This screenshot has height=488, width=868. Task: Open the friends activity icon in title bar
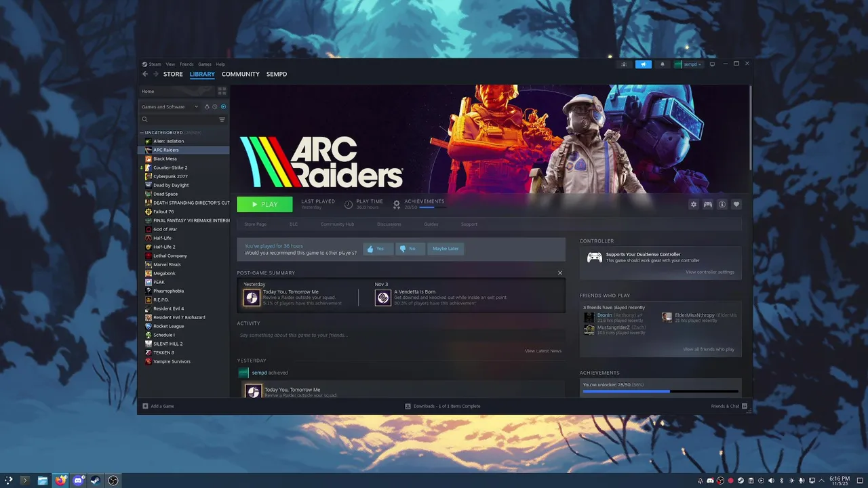pyautogui.click(x=624, y=64)
